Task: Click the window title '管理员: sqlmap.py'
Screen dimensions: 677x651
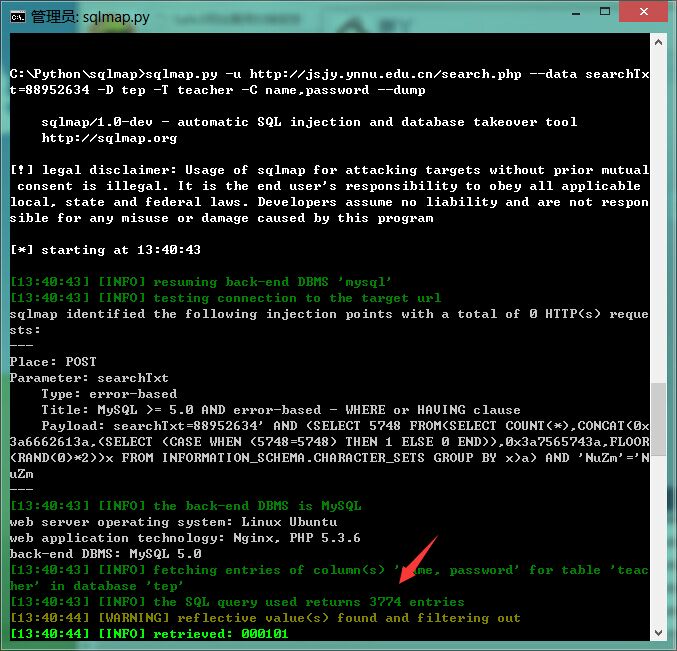Action: tap(90, 17)
